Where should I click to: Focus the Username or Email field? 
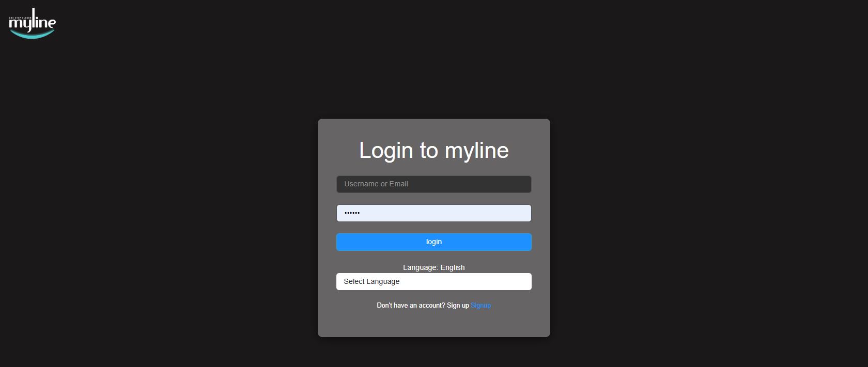[x=434, y=184]
